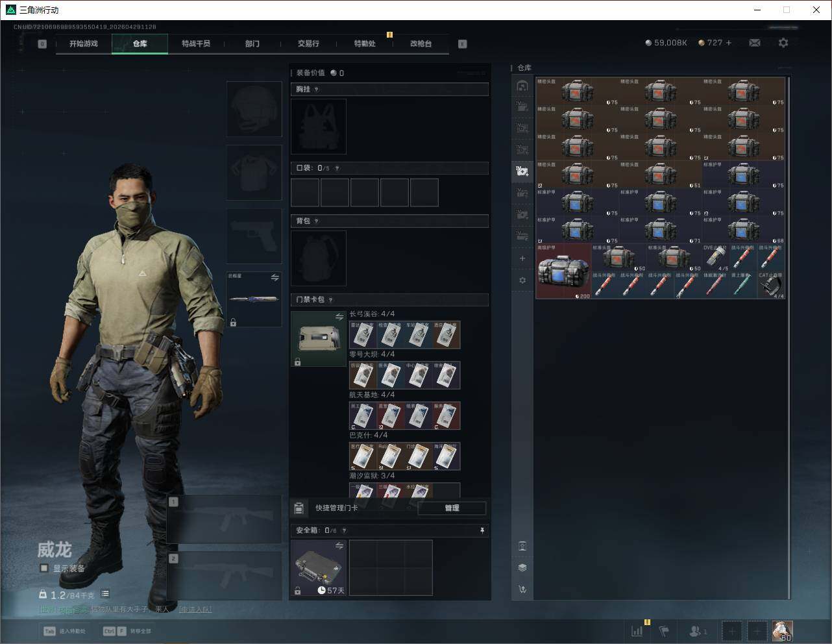Click the lock icon on the 门禁卡包 slot
This screenshot has height=644, width=832.
[x=297, y=362]
